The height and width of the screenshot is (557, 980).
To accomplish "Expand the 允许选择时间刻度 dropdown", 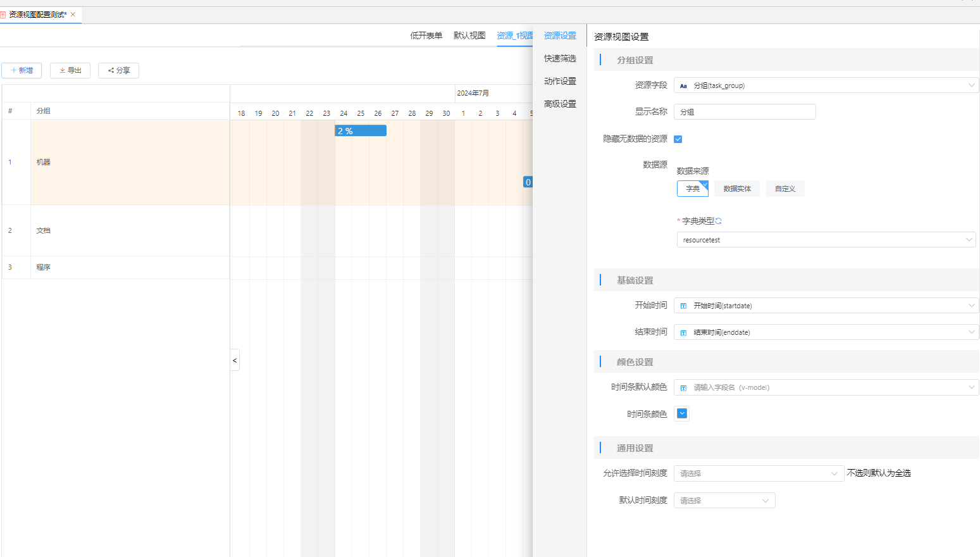I will click(759, 473).
